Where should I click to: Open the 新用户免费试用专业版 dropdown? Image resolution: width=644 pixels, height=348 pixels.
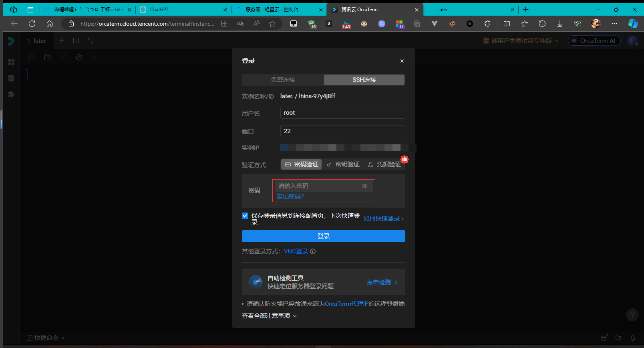pos(521,40)
